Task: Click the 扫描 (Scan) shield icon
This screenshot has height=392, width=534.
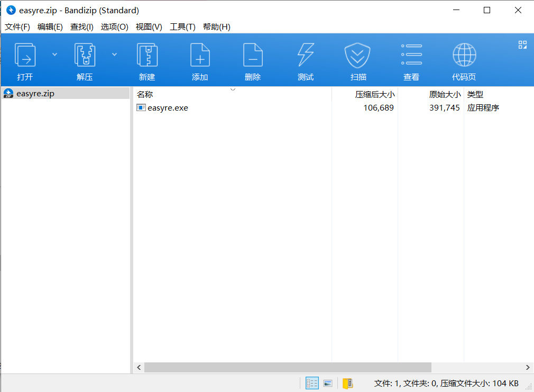Action: click(357, 55)
